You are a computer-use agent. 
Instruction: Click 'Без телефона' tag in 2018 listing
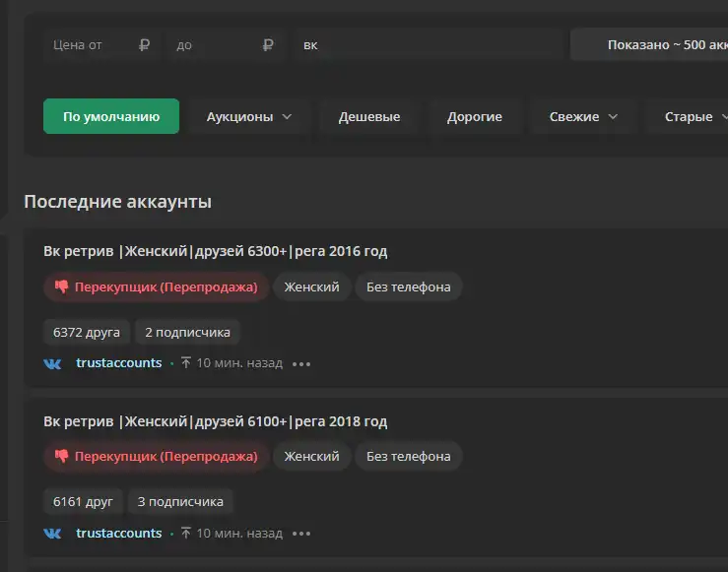409,456
